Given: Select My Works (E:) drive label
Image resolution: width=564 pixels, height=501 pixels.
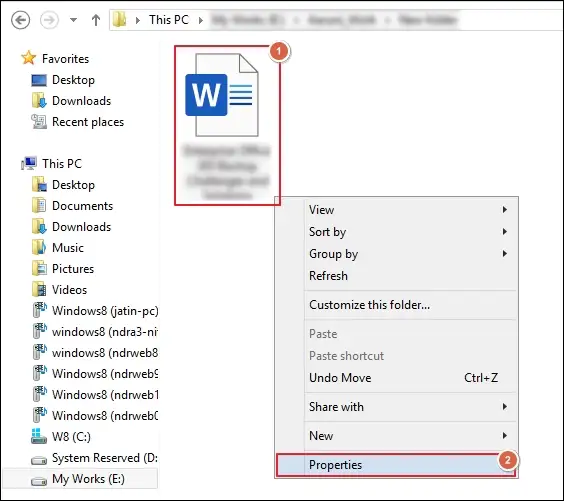Looking at the screenshot, I should [x=88, y=479].
